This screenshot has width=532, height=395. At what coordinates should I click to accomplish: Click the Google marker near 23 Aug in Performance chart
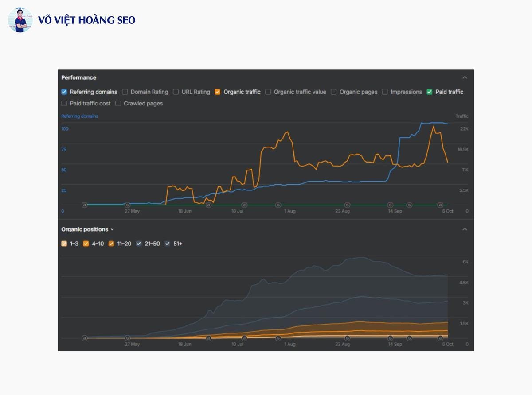347,205
